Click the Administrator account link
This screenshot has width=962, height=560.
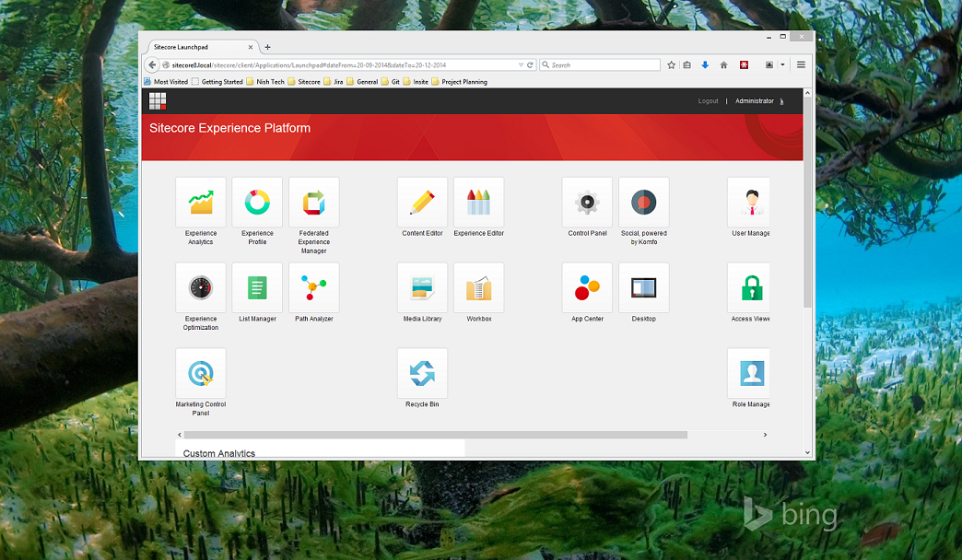click(755, 100)
